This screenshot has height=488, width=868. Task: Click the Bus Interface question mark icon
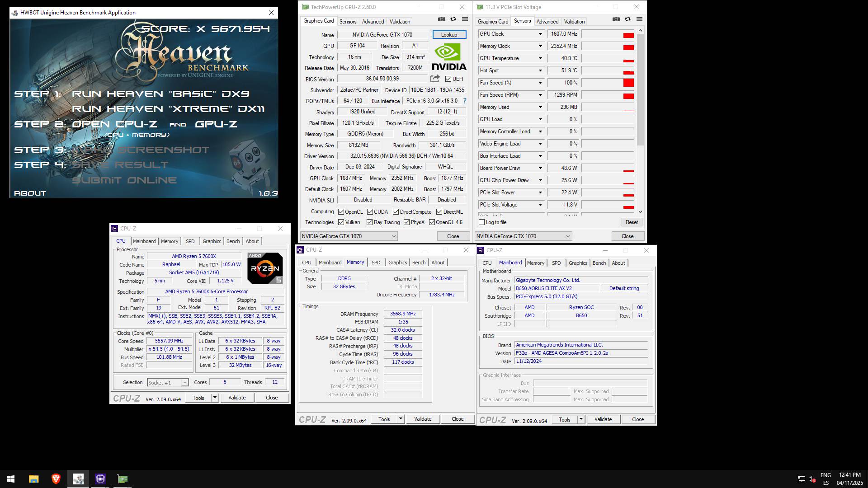point(464,101)
